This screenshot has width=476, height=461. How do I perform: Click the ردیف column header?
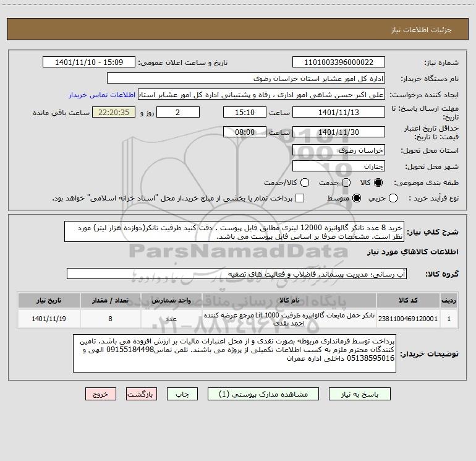[449, 300]
